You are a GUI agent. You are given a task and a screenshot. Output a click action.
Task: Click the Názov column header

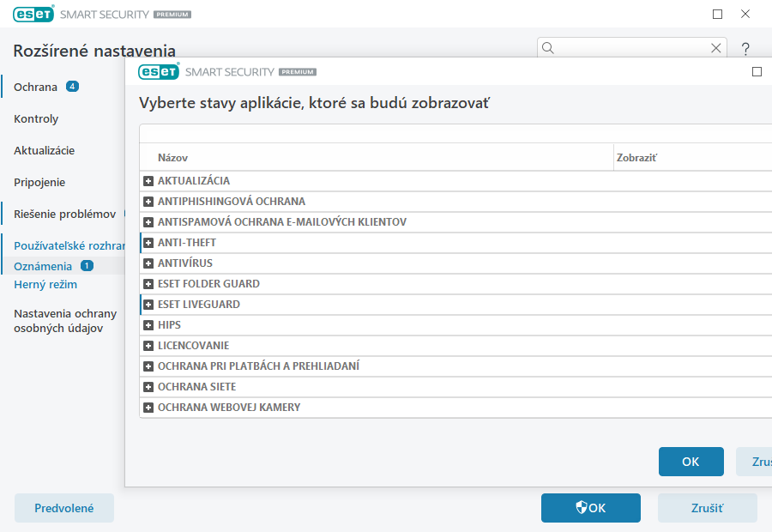(172, 158)
